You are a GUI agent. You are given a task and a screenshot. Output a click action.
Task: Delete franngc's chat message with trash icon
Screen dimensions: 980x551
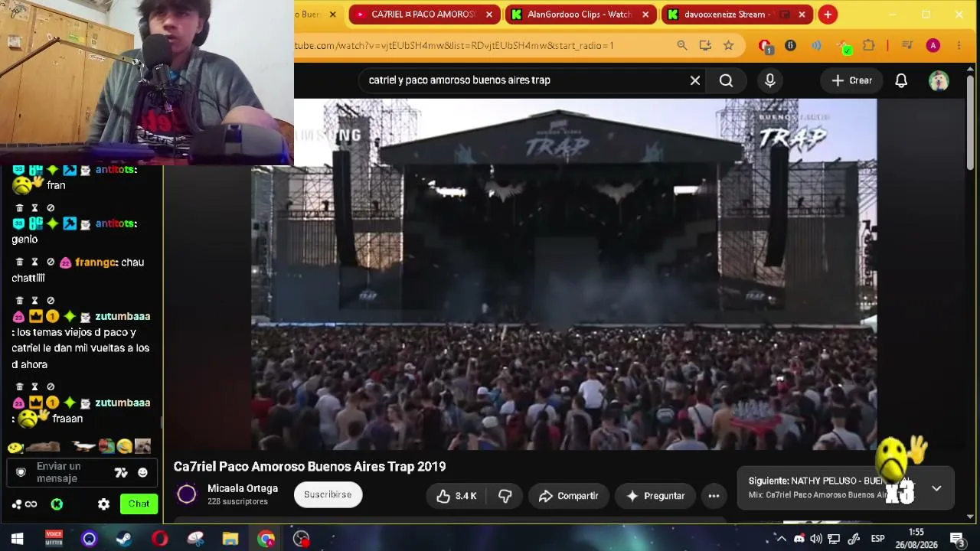click(x=20, y=262)
